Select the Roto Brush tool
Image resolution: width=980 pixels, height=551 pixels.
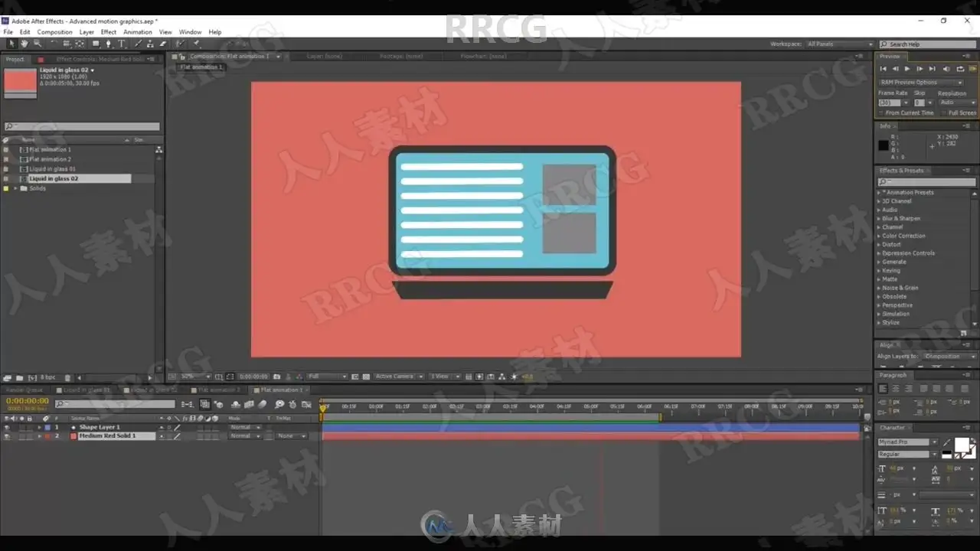coord(180,44)
